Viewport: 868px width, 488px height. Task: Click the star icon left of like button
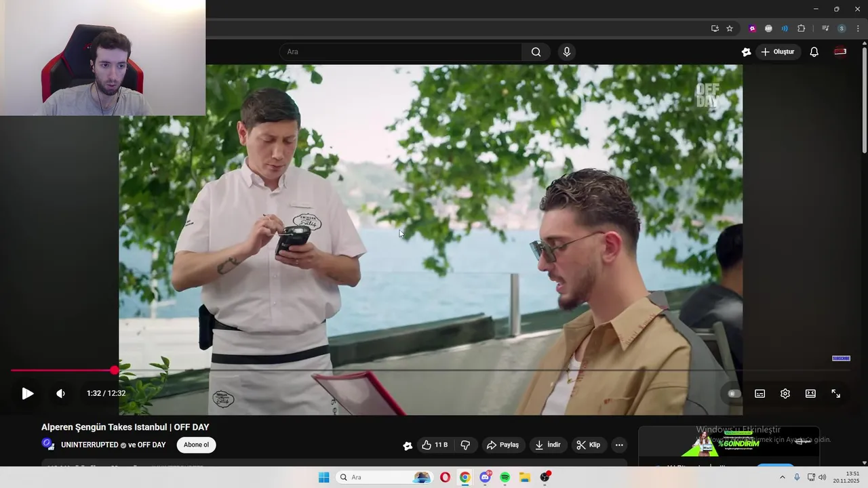[x=408, y=445]
